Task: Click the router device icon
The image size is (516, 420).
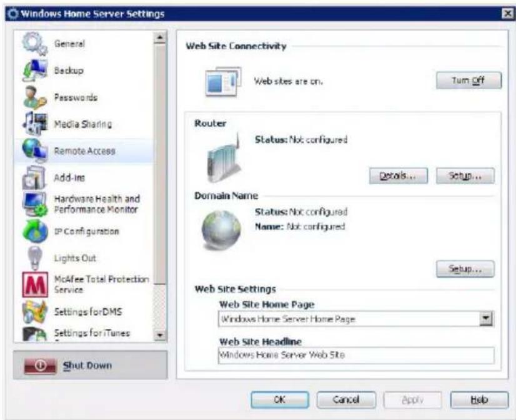Action: (223, 159)
